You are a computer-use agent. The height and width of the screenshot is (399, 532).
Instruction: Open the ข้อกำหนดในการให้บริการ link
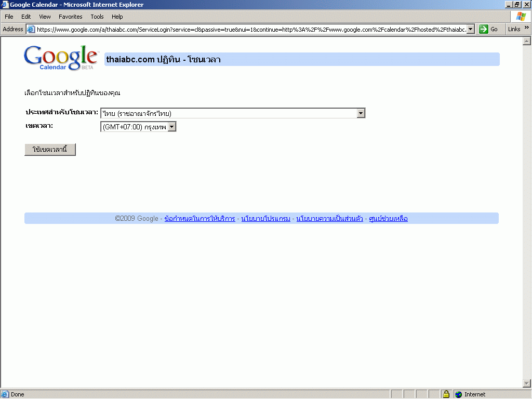tap(199, 219)
